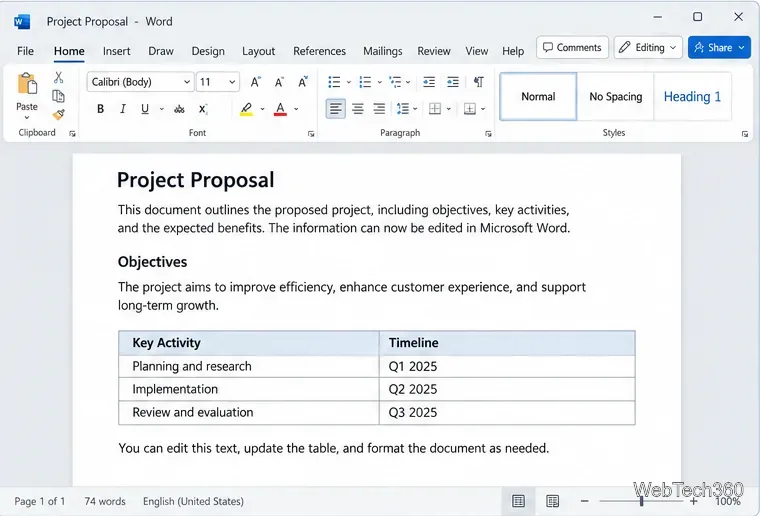Switch to the References tab

319,51
